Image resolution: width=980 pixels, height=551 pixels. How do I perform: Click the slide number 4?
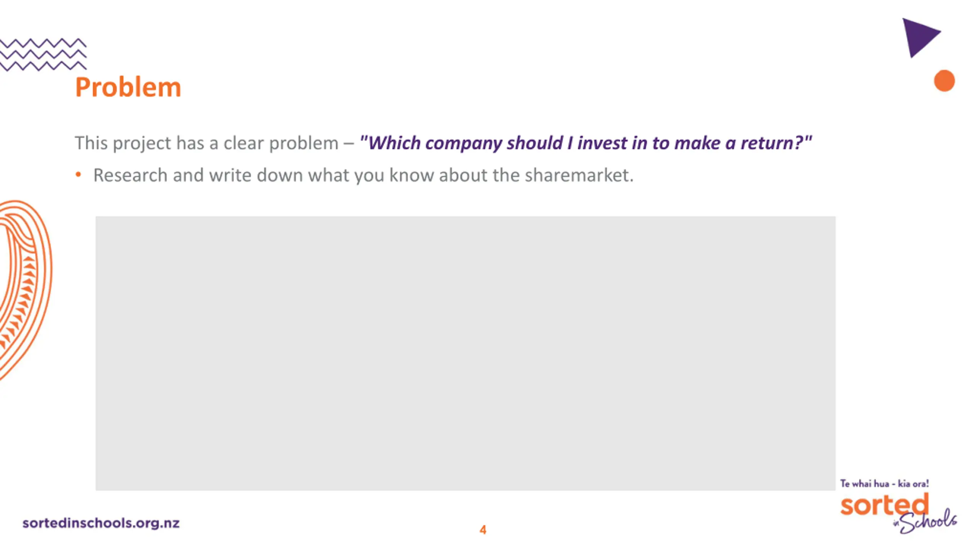pyautogui.click(x=483, y=530)
